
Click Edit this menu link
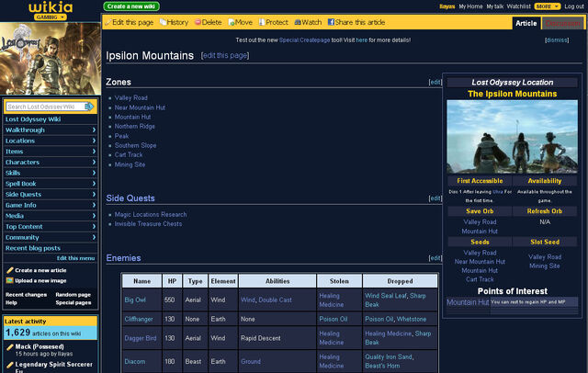tap(75, 258)
